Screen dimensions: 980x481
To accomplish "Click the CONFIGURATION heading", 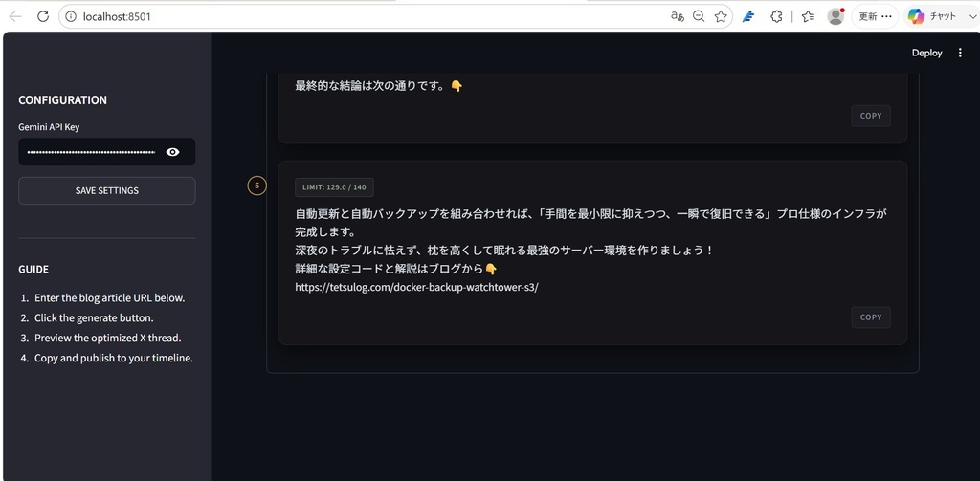I will tap(62, 100).
